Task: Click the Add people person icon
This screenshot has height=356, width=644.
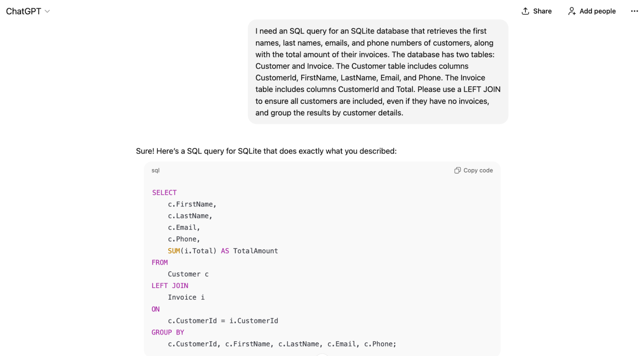Action: 572,11
